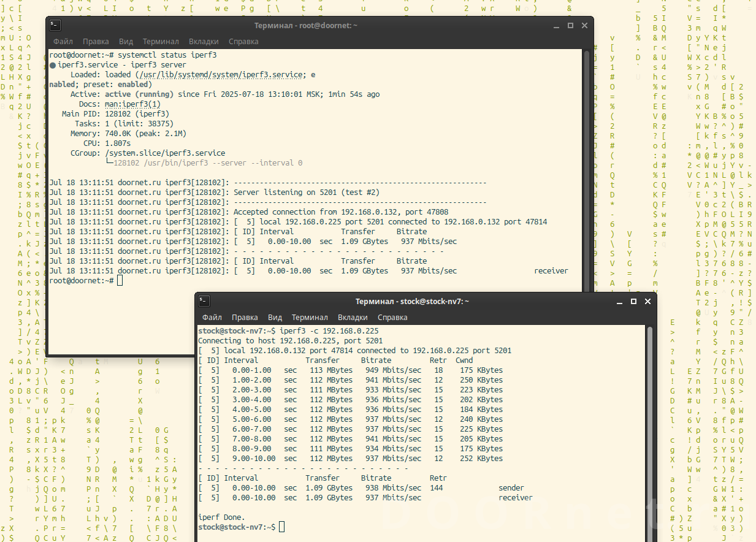Open Файл menu in root@doornet terminal
Image resolution: width=756 pixels, height=542 pixels.
pyautogui.click(x=63, y=42)
